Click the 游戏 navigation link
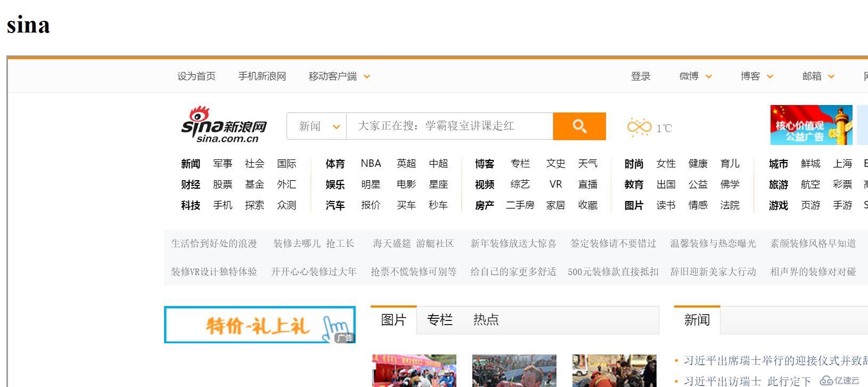The image size is (868, 387). coord(779,205)
